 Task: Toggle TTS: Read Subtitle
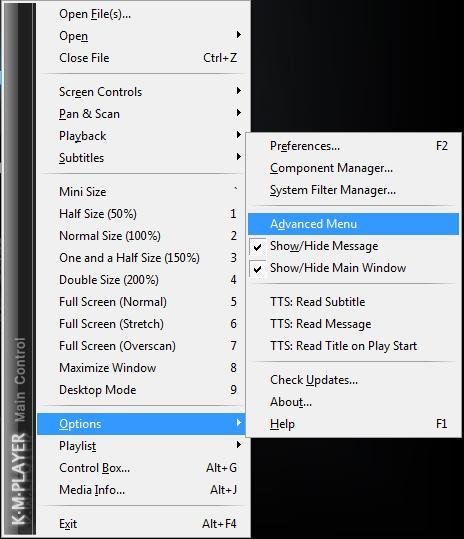pos(353,302)
